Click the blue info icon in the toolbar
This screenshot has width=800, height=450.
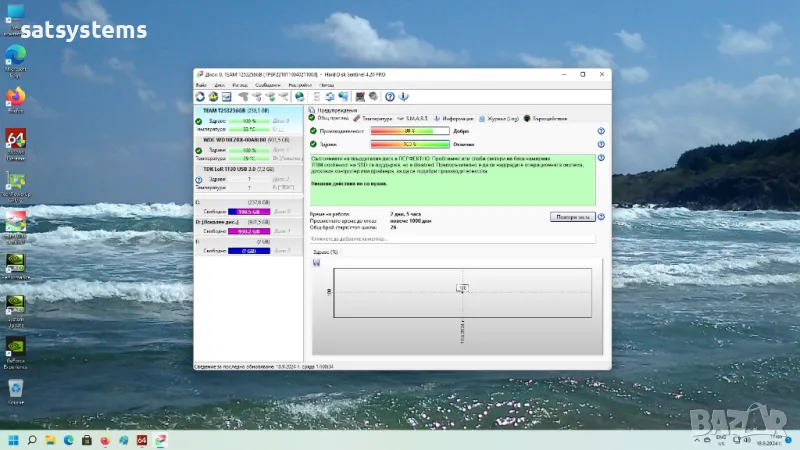pos(404,96)
